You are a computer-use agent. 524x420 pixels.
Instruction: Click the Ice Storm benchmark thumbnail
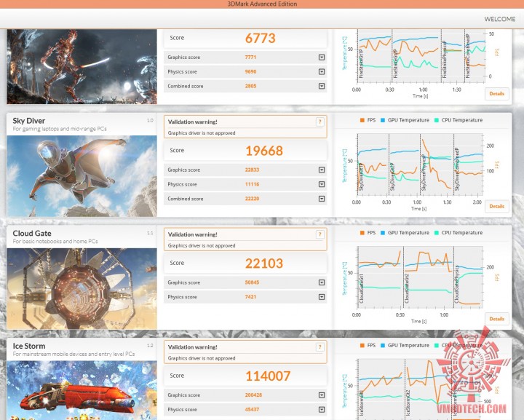82,390
